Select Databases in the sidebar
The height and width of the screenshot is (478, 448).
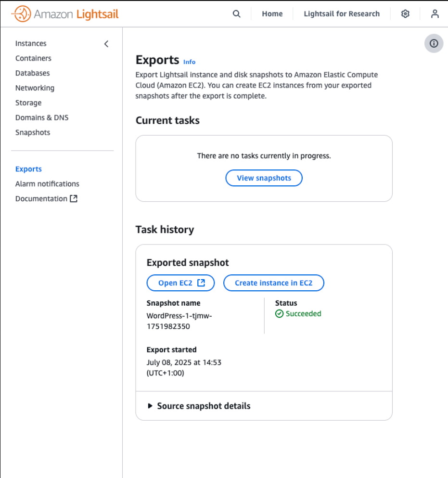(32, 73)
